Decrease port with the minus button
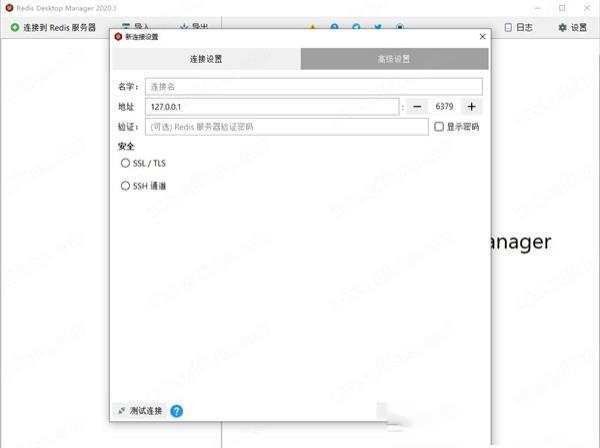Image resolution: width=600 pixels, height=448 pixels. pos(417,107)
